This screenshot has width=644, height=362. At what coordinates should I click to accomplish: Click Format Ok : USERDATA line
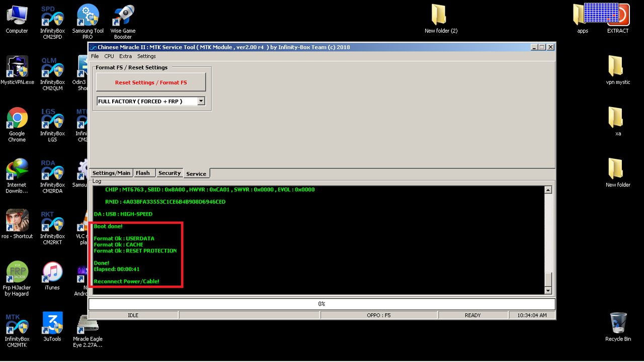tap(124, 238)
